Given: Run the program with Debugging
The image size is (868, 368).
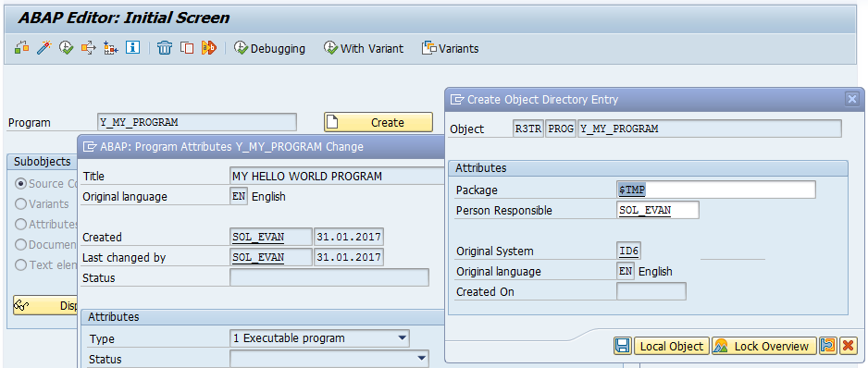Looking at the screenshot, I should tap(269, 48).
